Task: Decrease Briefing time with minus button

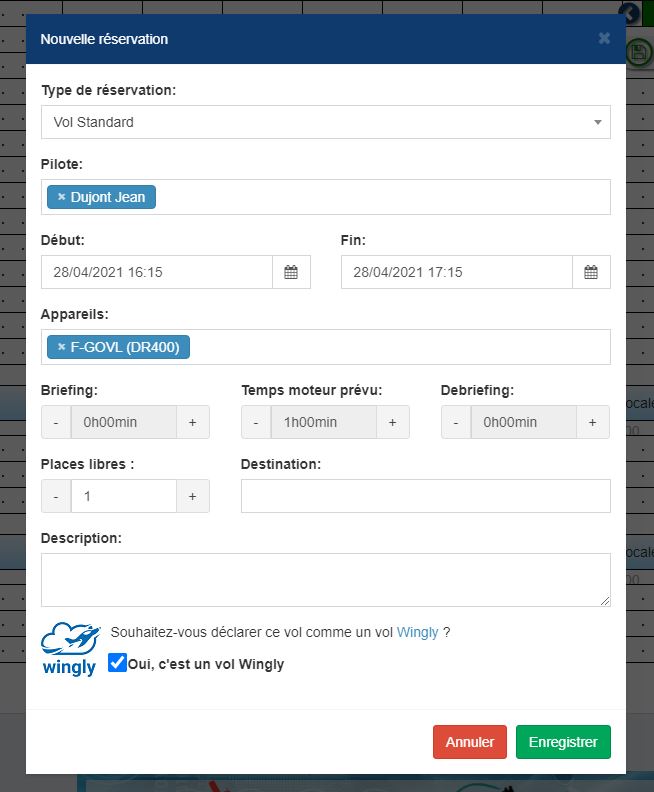Action: pyautogui.click(x=56, y=422)
